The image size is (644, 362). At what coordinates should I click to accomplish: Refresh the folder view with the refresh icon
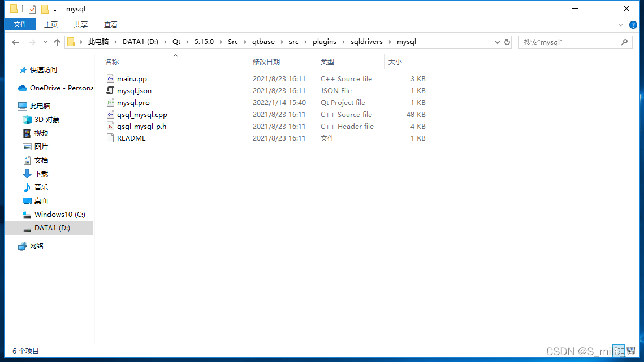point(507,42)
